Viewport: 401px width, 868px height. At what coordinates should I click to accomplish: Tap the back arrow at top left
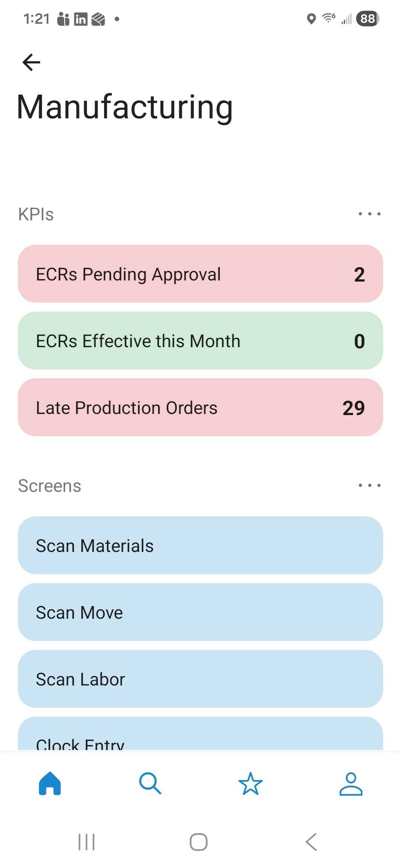31,62
